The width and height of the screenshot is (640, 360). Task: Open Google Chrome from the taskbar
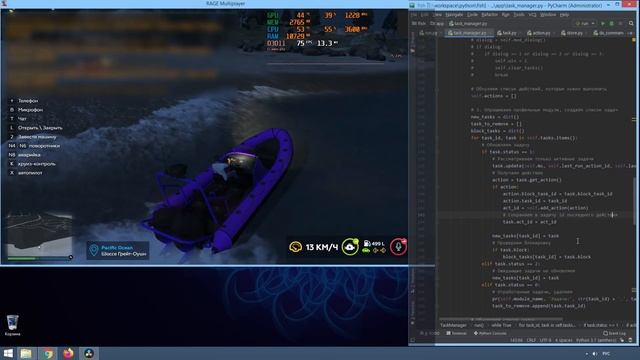tap(48, 353)
